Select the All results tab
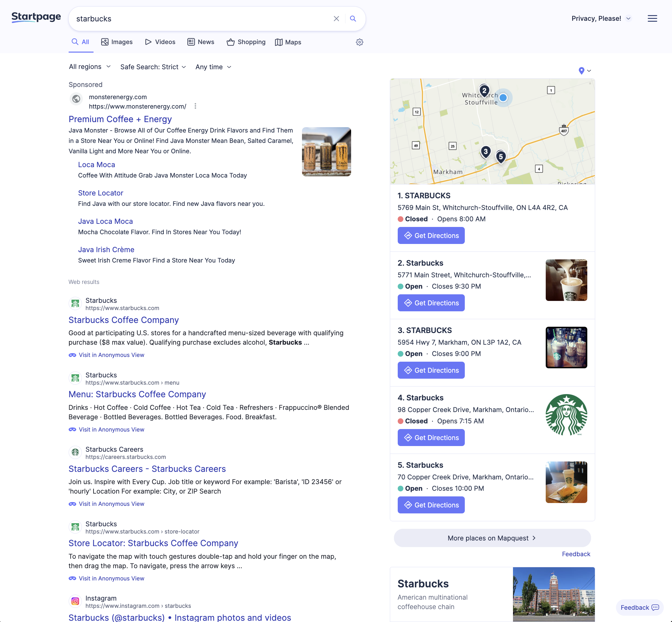The image size is (672, 622). tap(81, 42)
